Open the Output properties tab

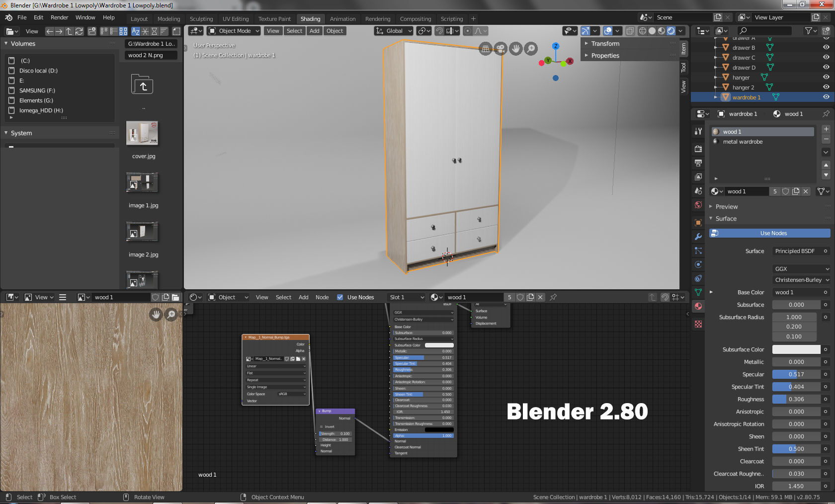[x=698, y=163]
